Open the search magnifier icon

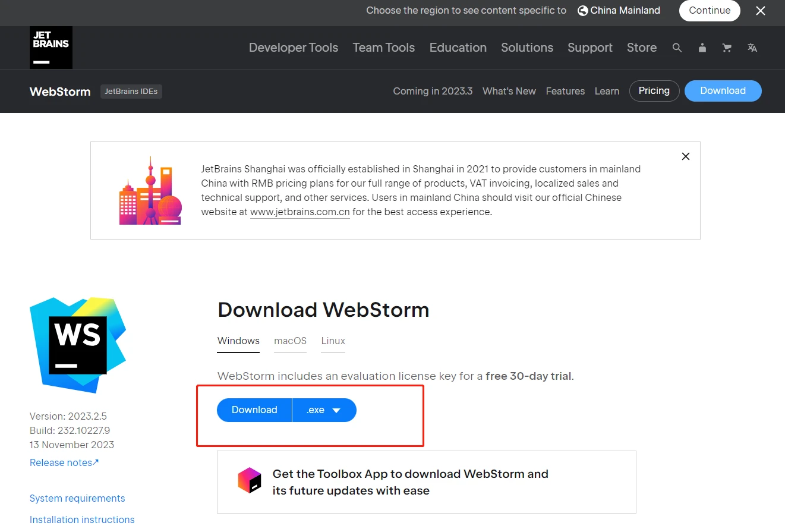677,48
